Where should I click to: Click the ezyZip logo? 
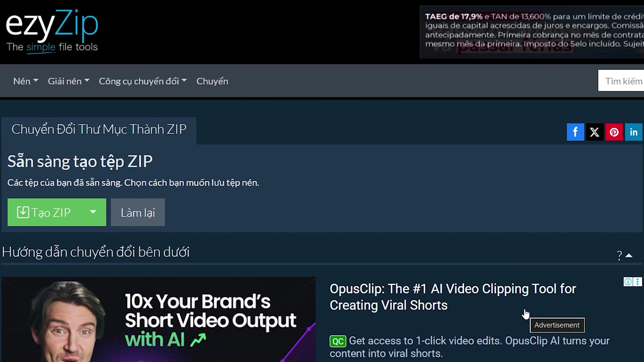pos(52,30)
